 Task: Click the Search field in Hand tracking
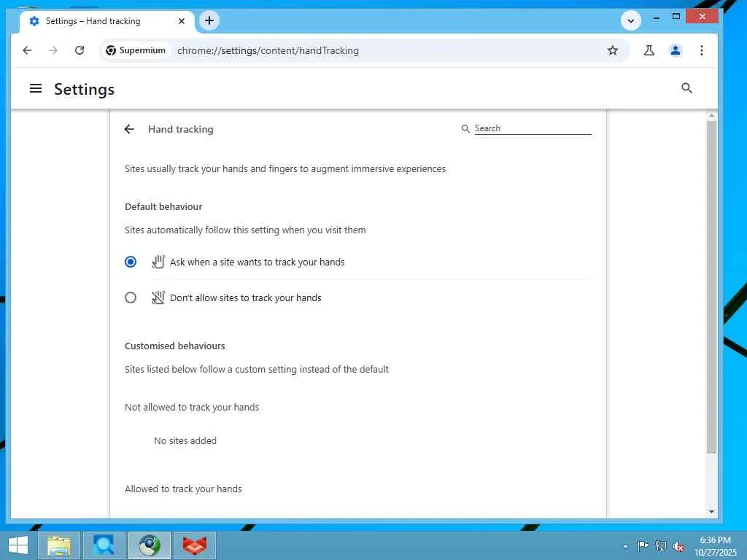(x=533, y=128)
